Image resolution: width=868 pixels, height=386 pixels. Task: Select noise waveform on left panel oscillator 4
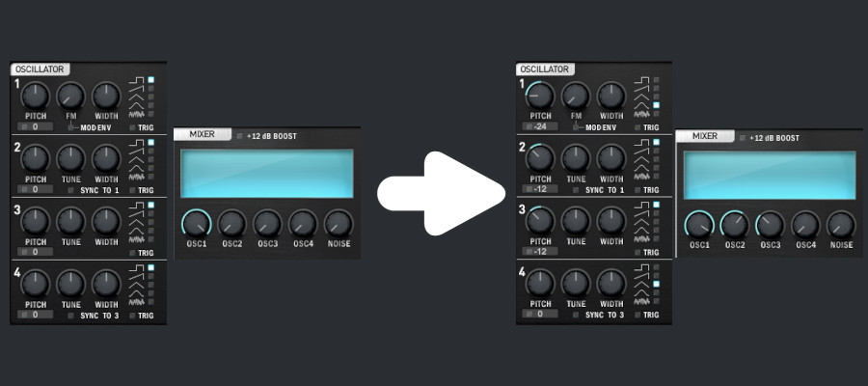pos(151,301)
